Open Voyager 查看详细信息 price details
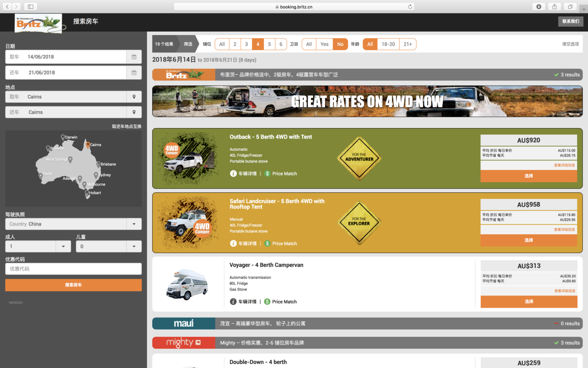 tap(565, 291)
